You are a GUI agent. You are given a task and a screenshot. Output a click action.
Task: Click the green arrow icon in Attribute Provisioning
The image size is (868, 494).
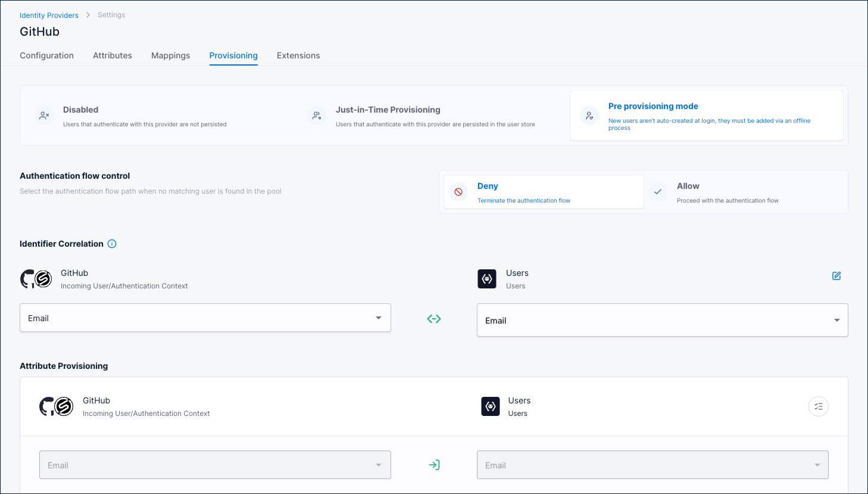pos(434,465)
